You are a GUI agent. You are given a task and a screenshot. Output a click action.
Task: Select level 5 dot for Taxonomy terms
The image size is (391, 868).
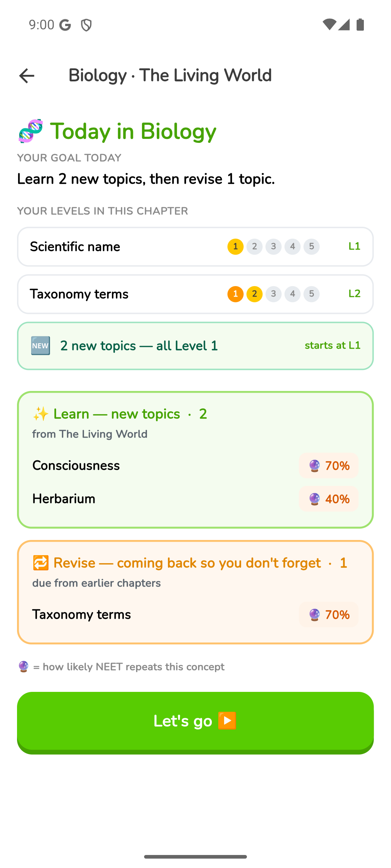tap(311, 294)
